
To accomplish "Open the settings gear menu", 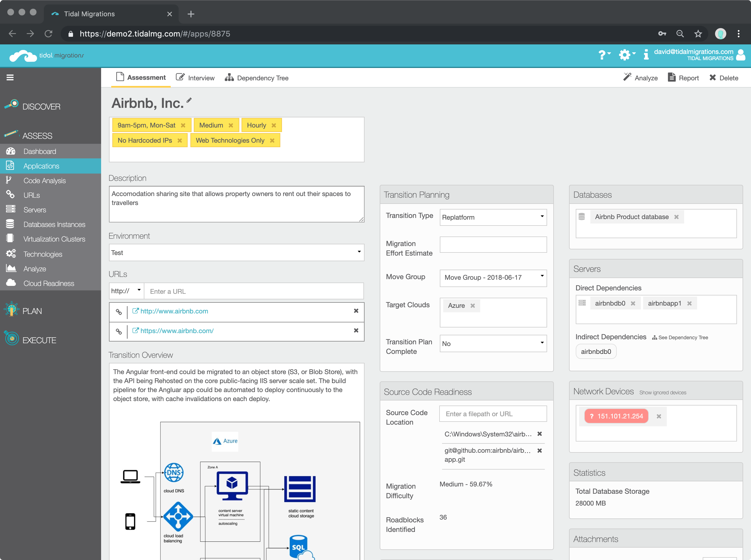I will [627, 54].
